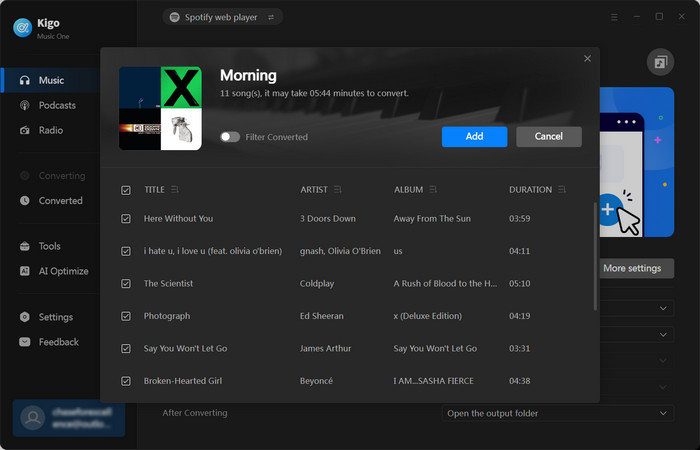The height and width of the screenshot is (450, 700).
Task: Click the blue plus add icon
Action: pyautogui.click(x=608, y=209)
